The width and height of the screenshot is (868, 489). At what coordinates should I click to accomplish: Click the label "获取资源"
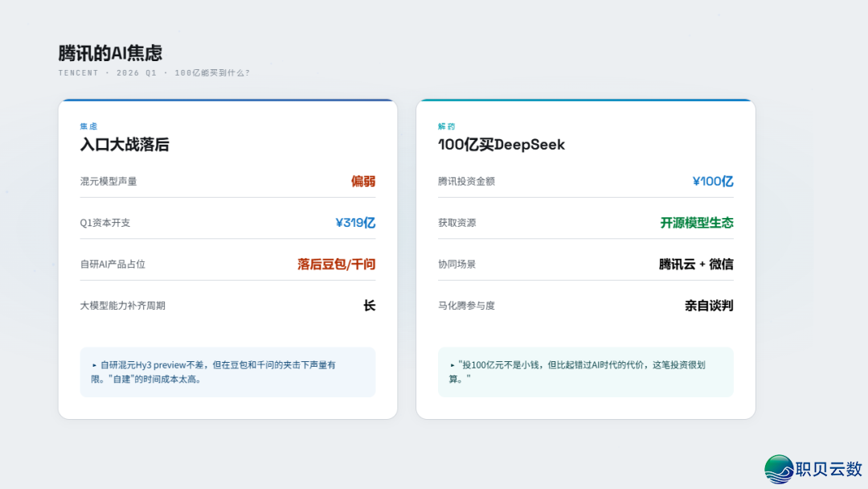(457, 223)
